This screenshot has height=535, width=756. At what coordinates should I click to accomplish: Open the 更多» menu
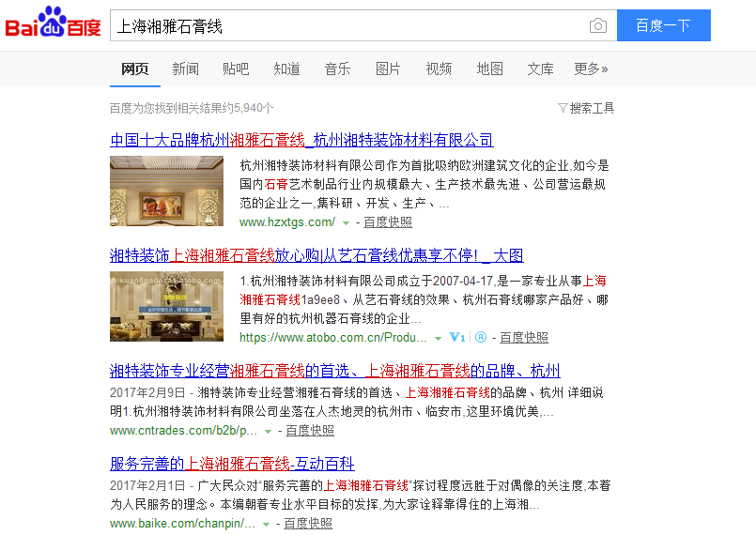591,69
